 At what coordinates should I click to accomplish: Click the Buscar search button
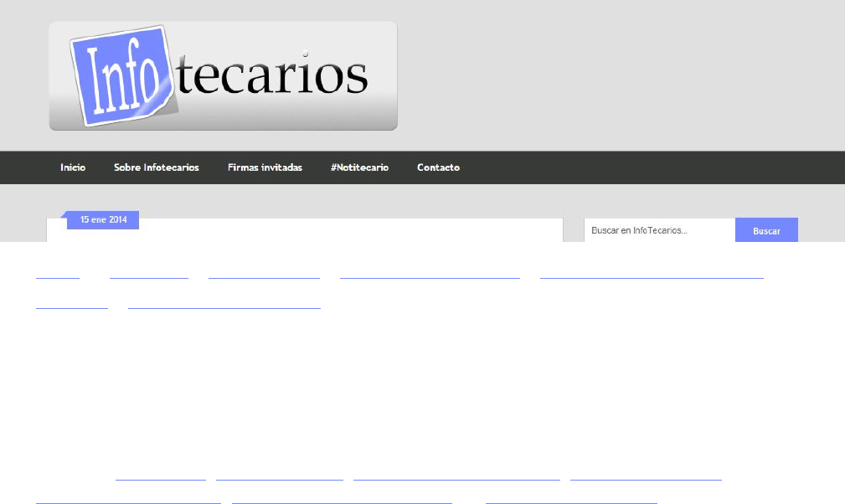pos(765,230)
